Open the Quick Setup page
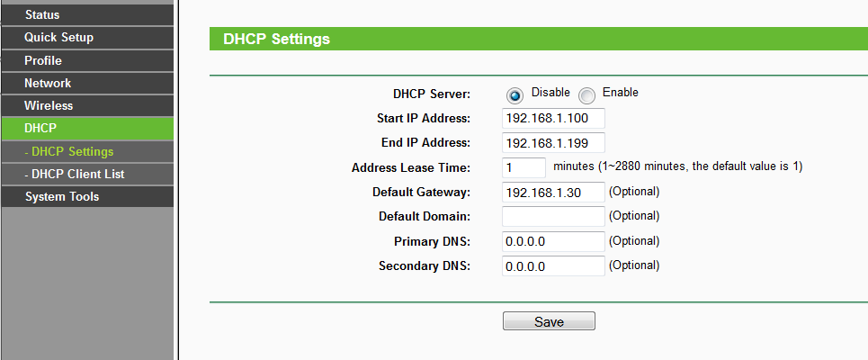This screenshot has height=360, width=868. click(87, 38)
